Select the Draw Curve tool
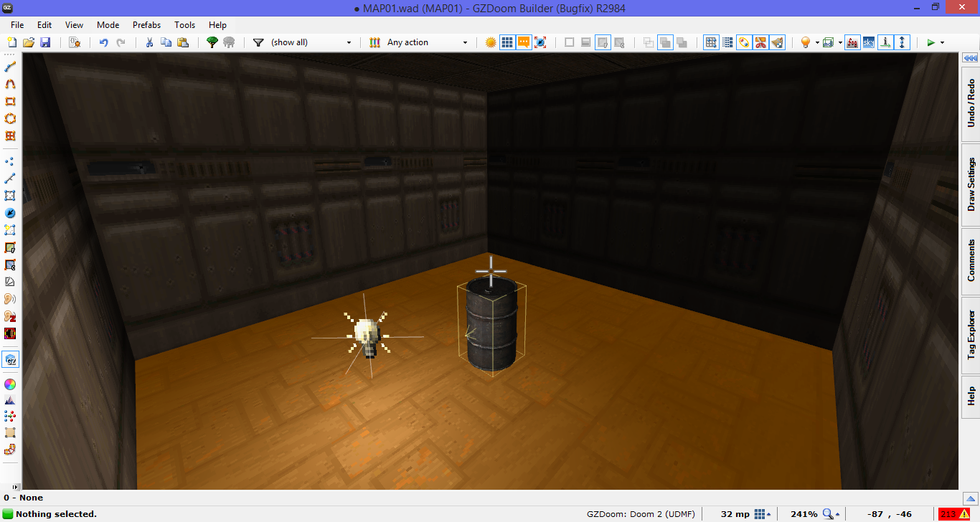This screenshot has width=980, height=522. click(10, 84)
